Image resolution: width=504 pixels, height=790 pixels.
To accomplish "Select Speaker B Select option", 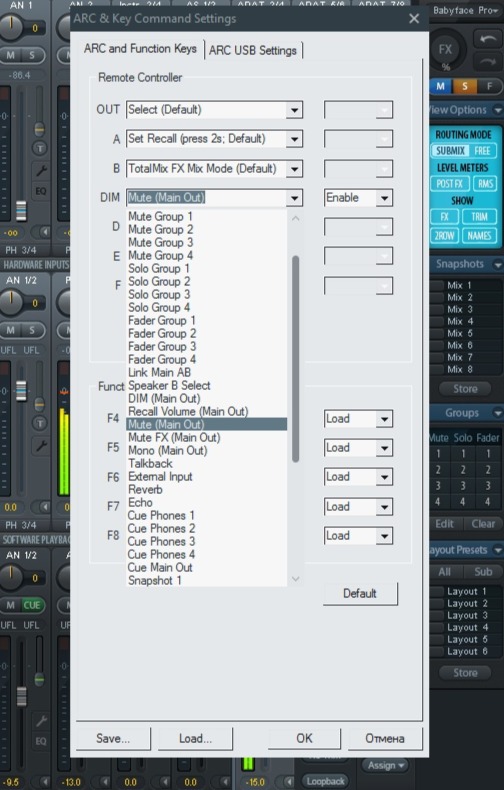I will tap(207, 386).
